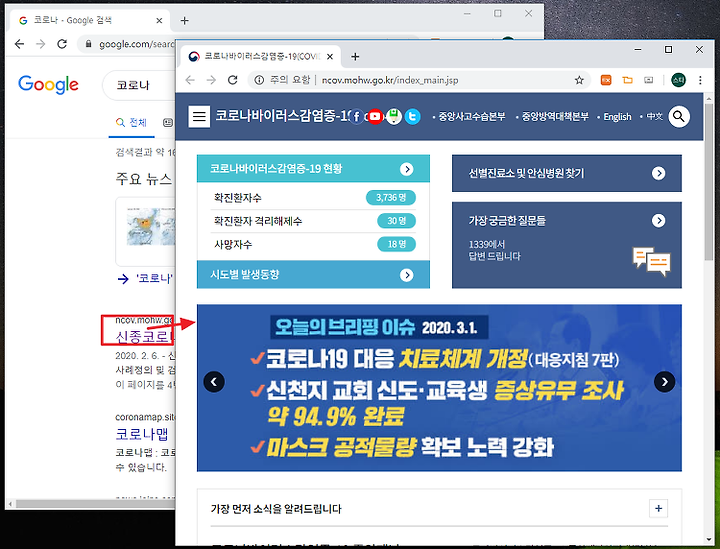This screenshot has width=720, height=549.
Task: Select the 전체 search tab in Google
Action: [131, 123]
